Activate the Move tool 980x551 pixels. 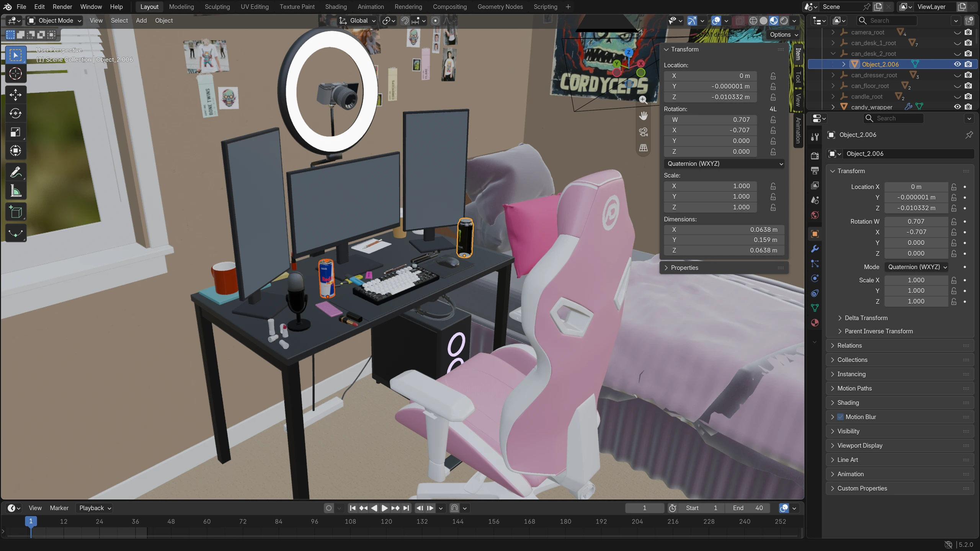(15, 95)
